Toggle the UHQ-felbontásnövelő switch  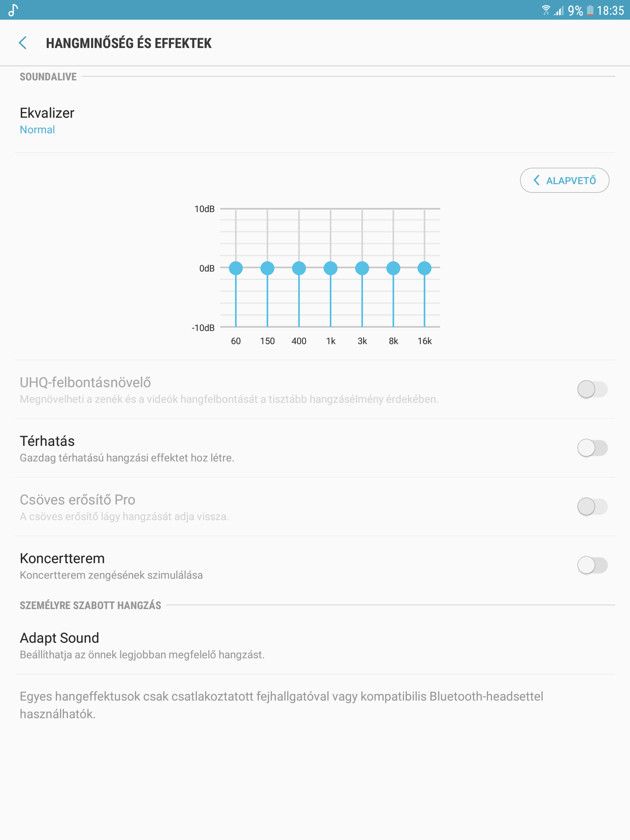click(x=592, y=389)
